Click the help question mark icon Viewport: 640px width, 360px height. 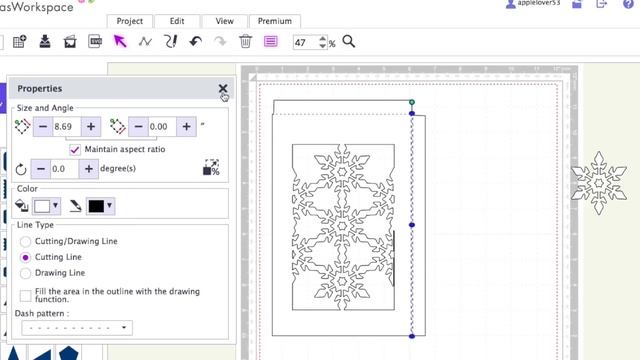[628, 4]
